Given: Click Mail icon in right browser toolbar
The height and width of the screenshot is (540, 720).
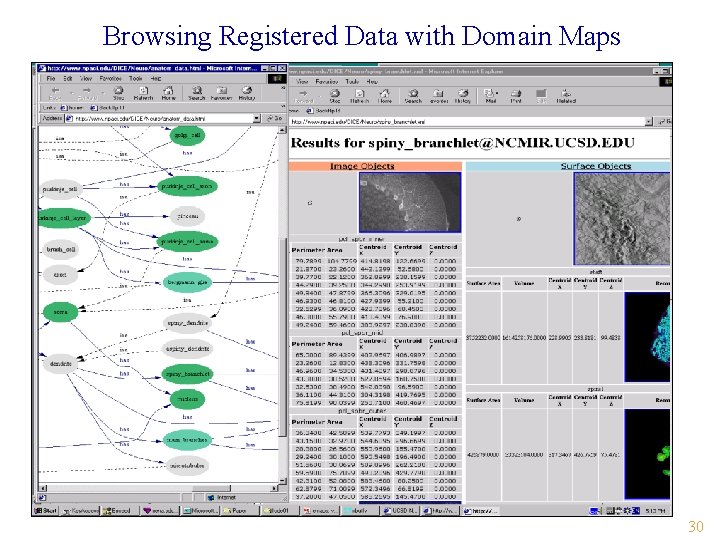Looking at the screenshot, I should [x=490, y=96].
